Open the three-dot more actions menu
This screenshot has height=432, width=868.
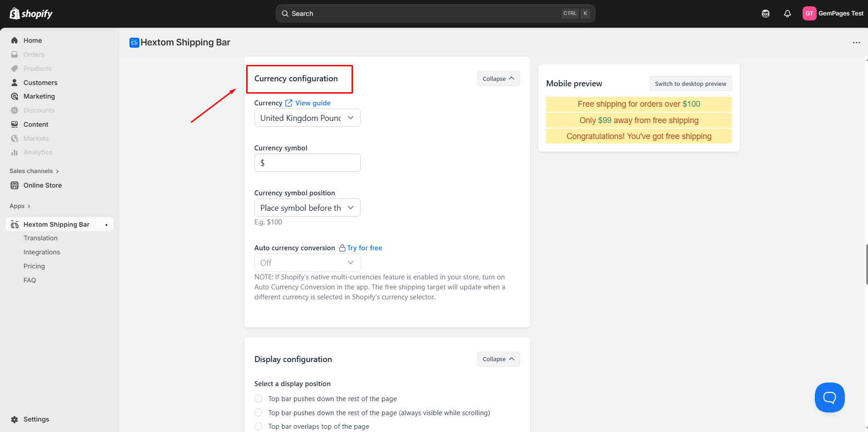coord(856,43)
